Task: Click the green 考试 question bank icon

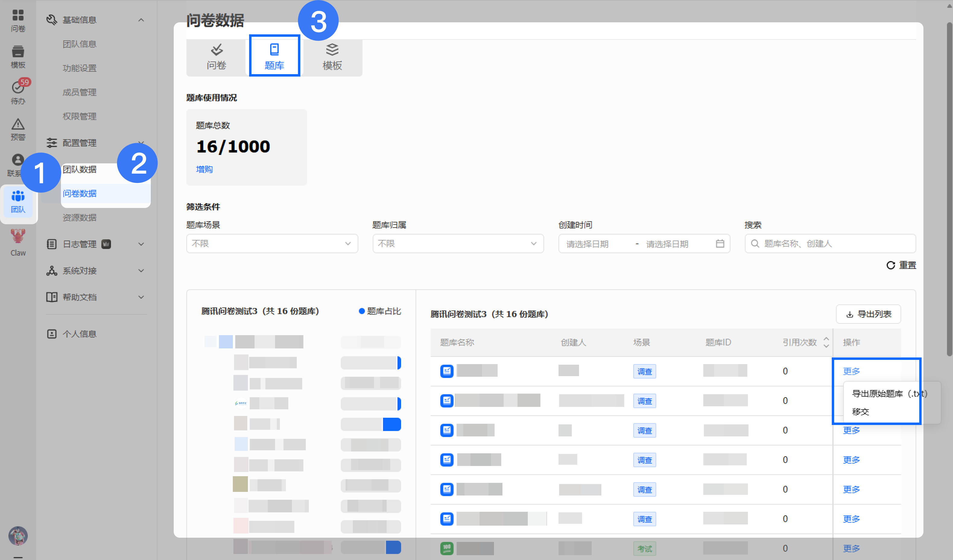Action: pyautogui.click(x=447, y=548)
